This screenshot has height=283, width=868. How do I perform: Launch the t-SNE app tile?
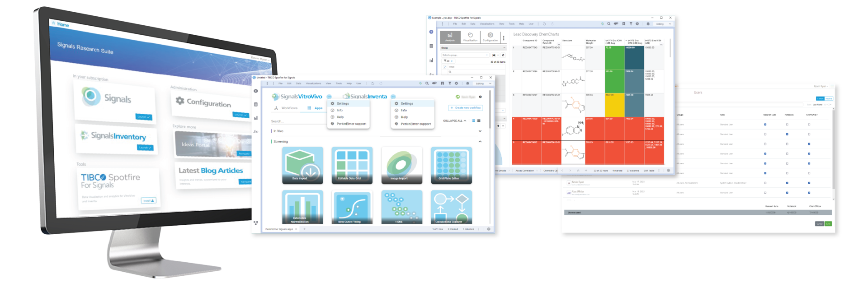pyautogui.click(x=401, y=207)
